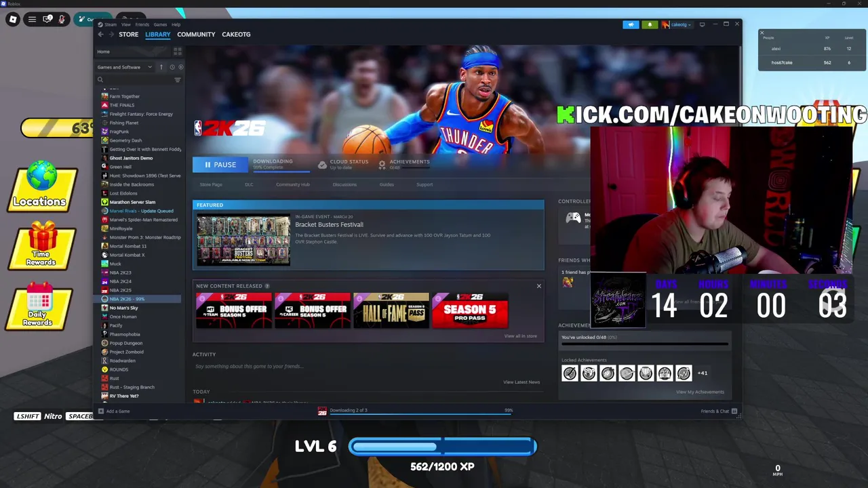Switch library to grid collections view icon
The image size is (868, 488).
pos(178,52)
